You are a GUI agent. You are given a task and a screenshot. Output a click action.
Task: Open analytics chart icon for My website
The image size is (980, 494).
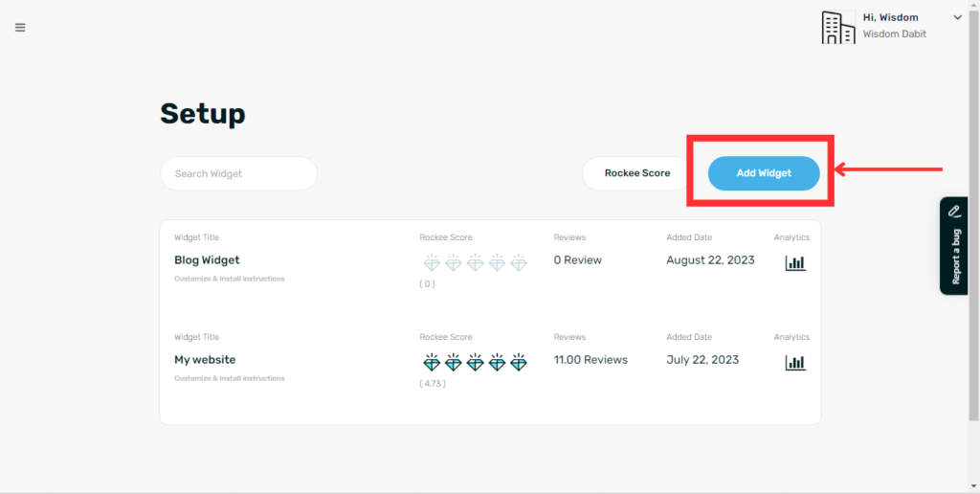point(795,363)
